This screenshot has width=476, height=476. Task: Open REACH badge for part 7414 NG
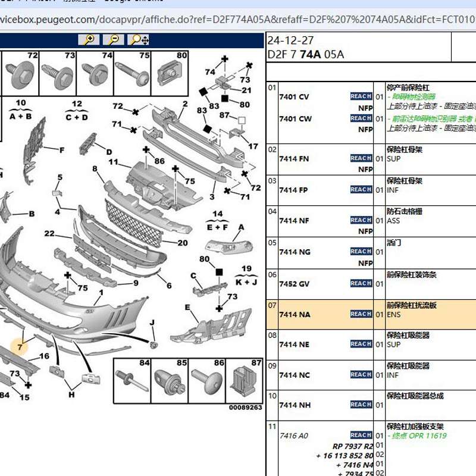click(x=361, y=251)
